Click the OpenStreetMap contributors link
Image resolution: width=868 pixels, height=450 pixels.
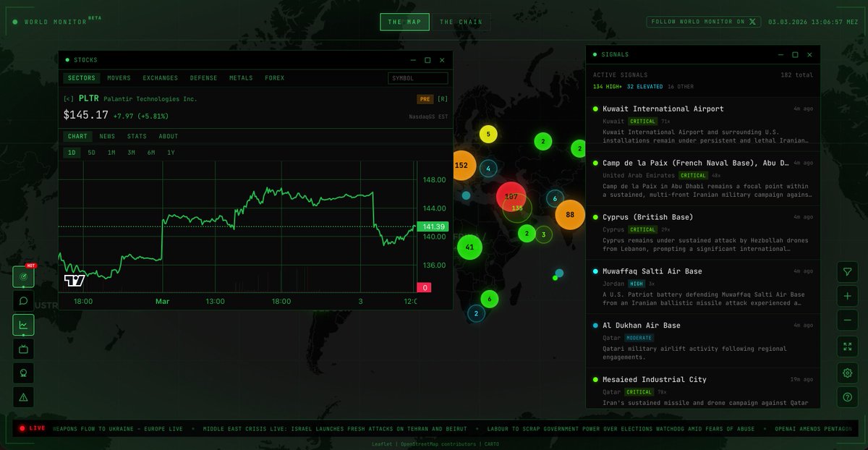point(438,443)
